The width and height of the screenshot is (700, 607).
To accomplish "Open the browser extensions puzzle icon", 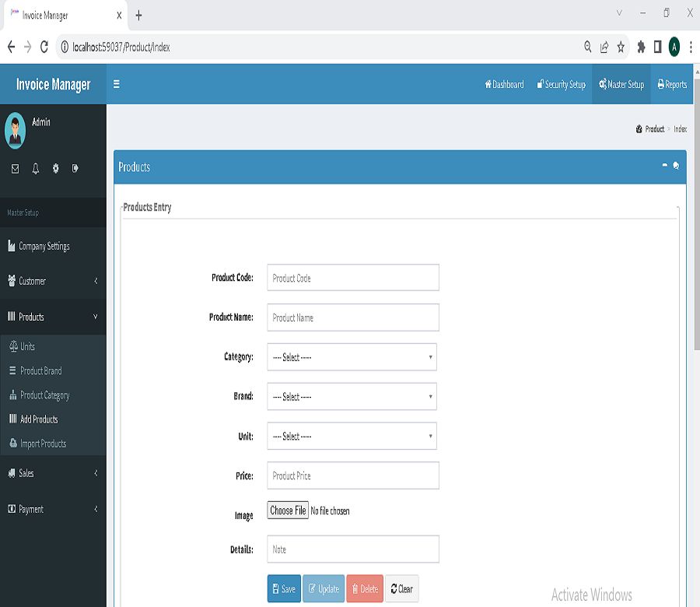I will [641, 47].
